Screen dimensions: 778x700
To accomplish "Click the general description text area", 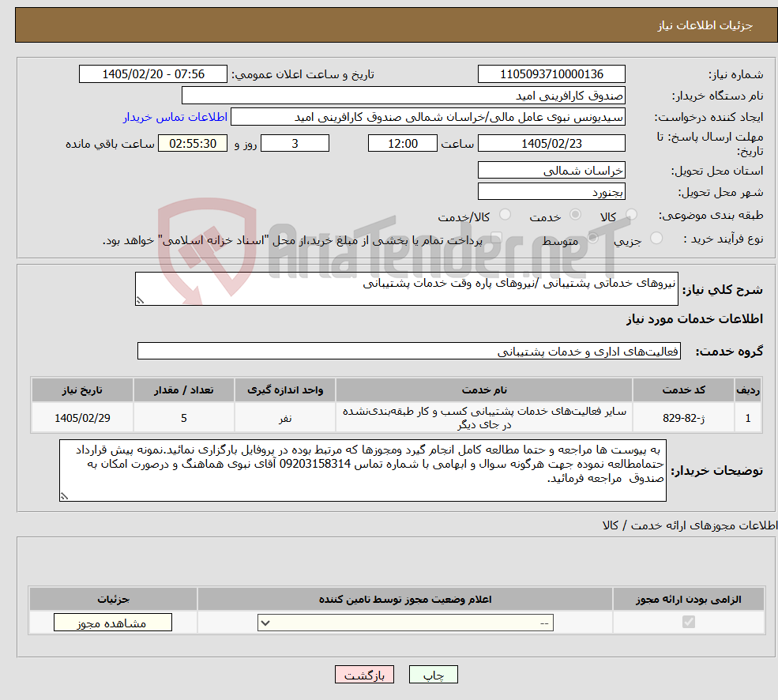I will pos(406,288).
